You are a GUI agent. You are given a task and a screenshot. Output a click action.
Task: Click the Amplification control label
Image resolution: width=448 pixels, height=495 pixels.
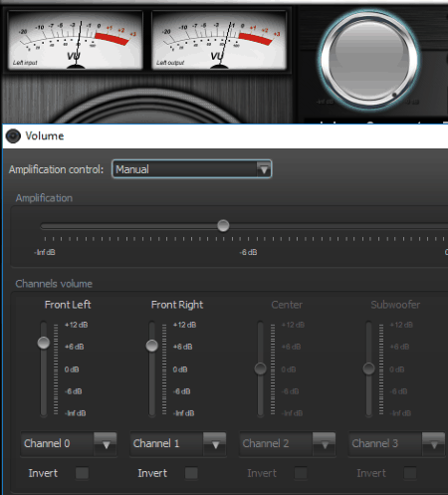[56, 169]
